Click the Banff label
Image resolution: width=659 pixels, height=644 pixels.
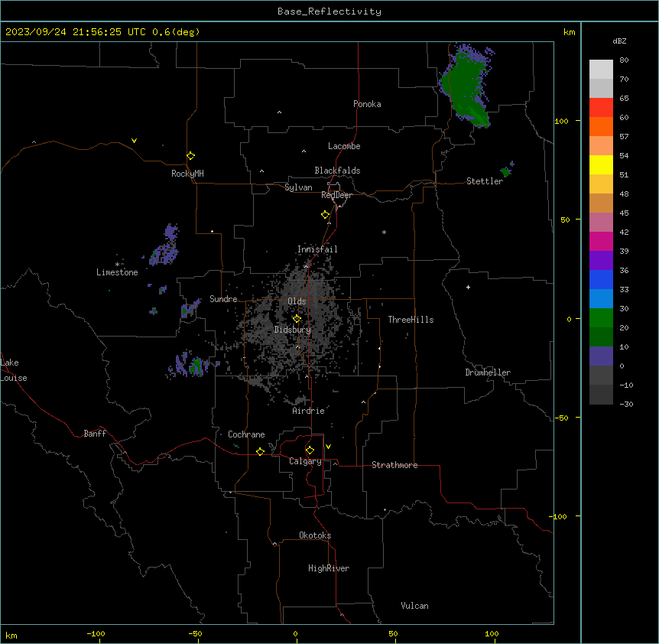tap(95, 434)
